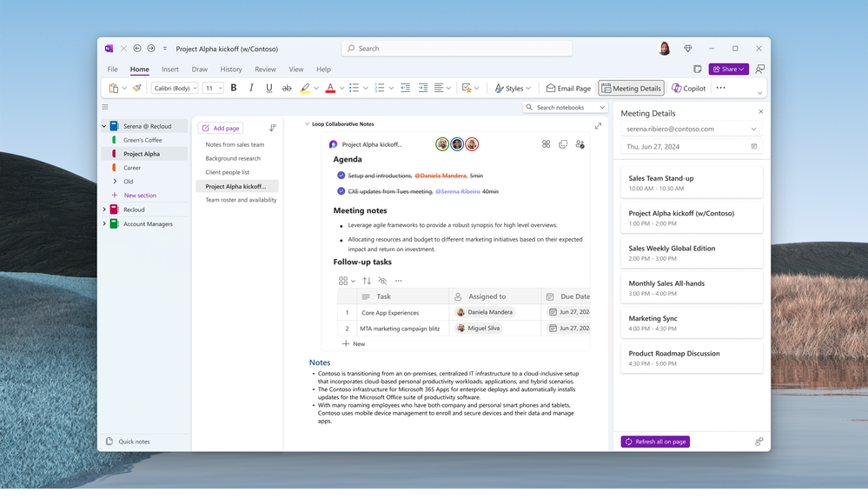Screen dimensions: 868x499
Task: Open the ribbon's more options ellipsis
Action: click(720, 88)
